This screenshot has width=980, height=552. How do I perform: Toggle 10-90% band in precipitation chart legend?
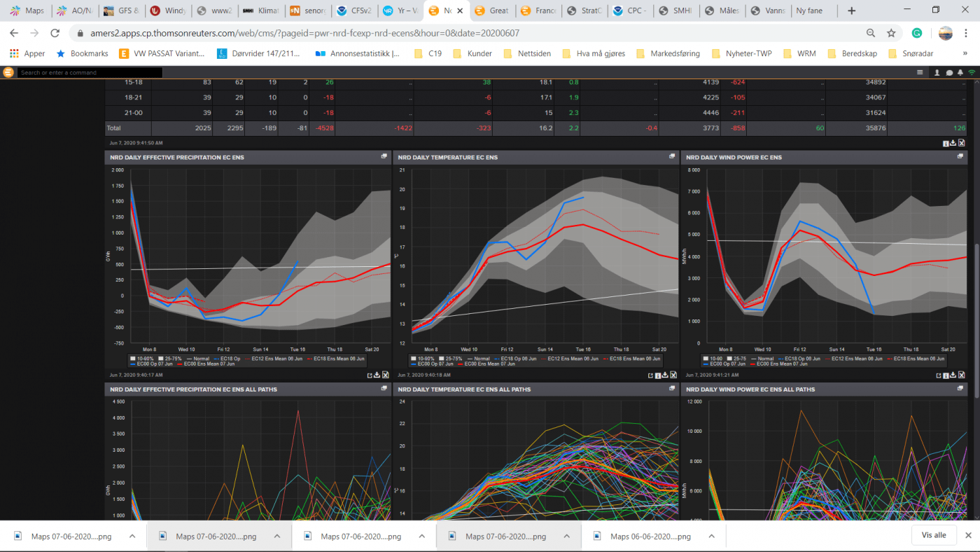141,358
